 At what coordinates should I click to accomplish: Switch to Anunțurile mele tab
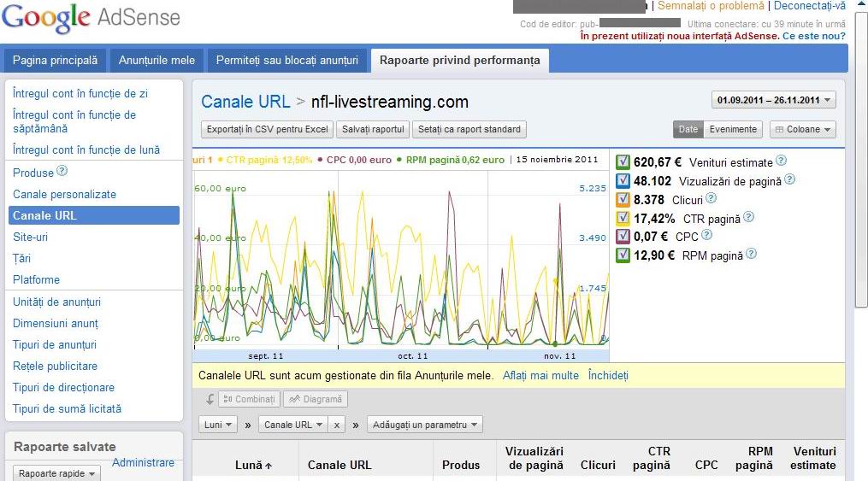(x=156, y=61)
